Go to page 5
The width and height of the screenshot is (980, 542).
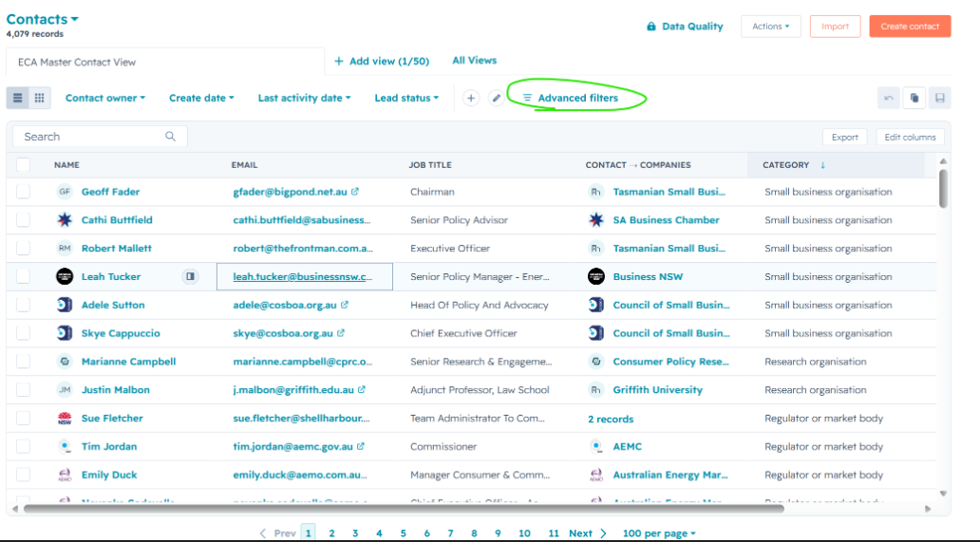[404, 533]
